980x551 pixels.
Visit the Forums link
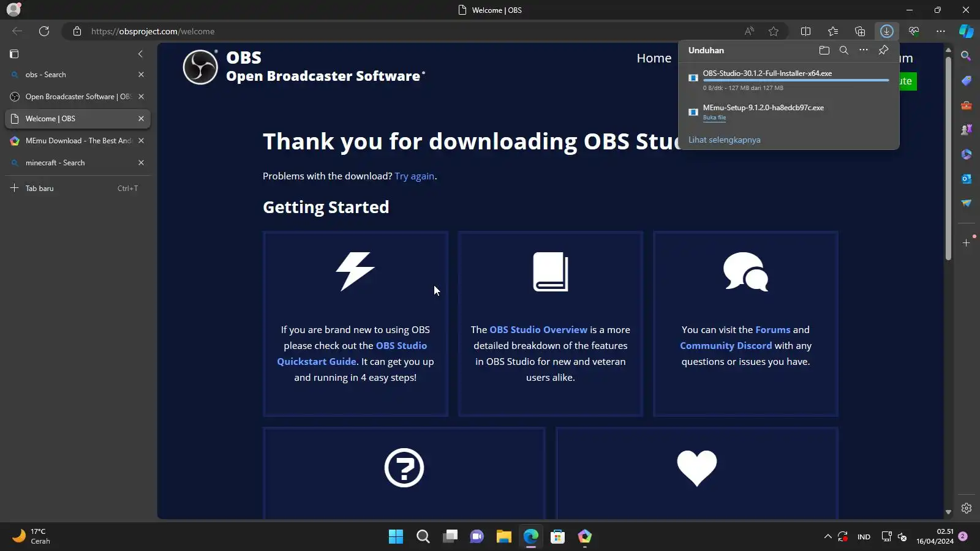[x=773, y=330]
